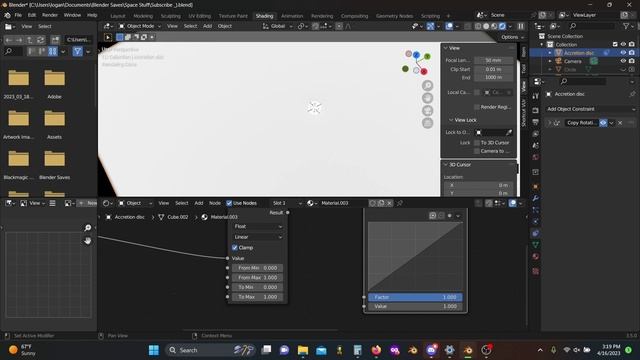Open Add Object Constraint dropdown

point(591,109)
